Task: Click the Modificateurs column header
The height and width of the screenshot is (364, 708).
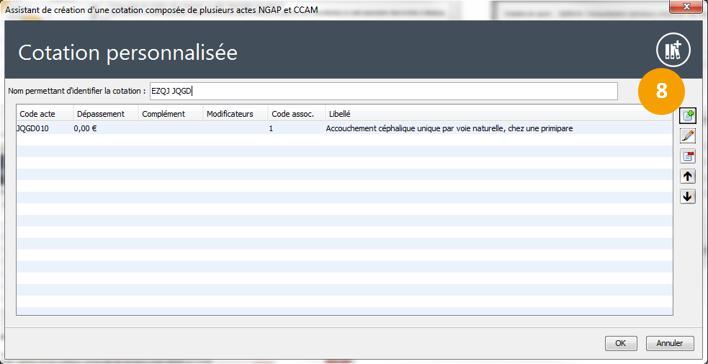Action: pyautogui.click(x=235, y=114)
